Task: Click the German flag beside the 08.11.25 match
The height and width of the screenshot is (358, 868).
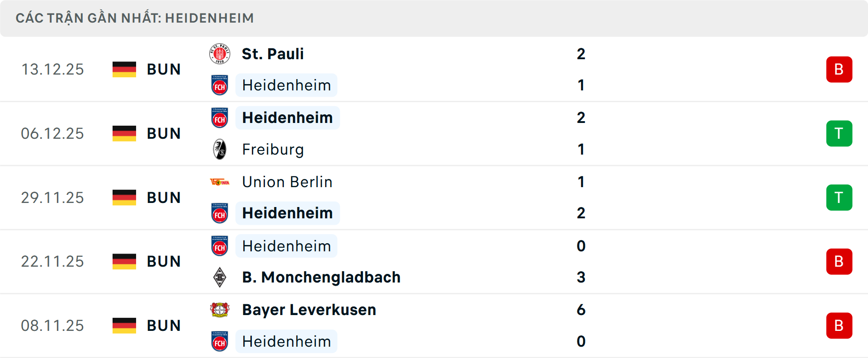Action: pos(124,325)
